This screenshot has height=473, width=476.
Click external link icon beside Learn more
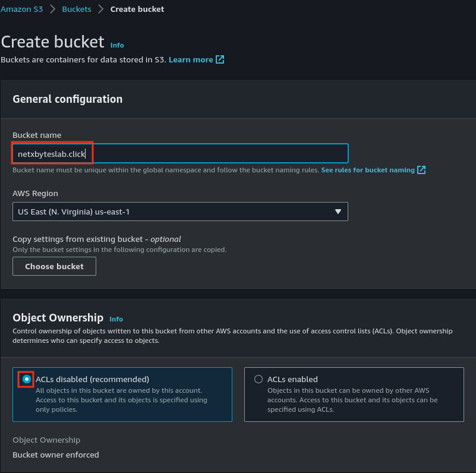pos(220,59)
